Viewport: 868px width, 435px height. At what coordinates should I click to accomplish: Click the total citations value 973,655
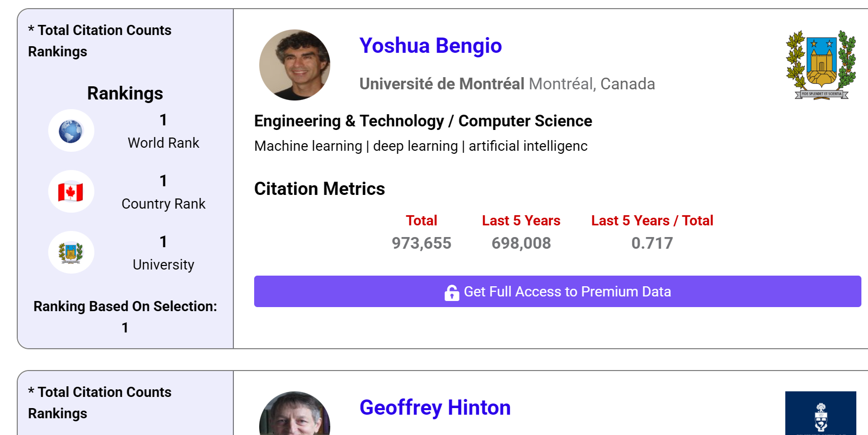point(421,243)
